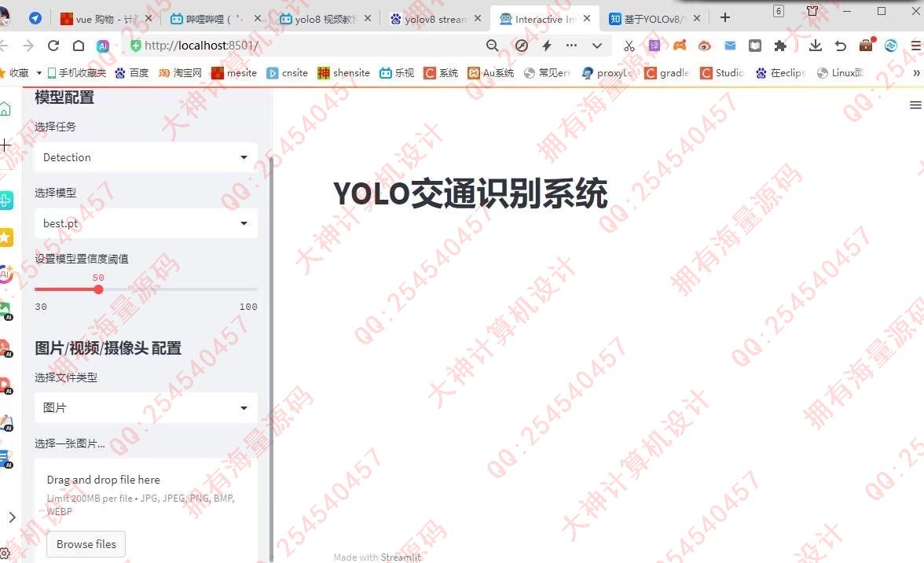Open the 乐视 bookmark

(397, 73)
